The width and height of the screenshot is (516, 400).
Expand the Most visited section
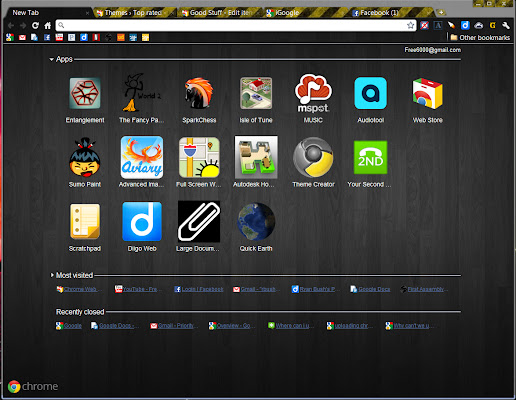[52, 275]
